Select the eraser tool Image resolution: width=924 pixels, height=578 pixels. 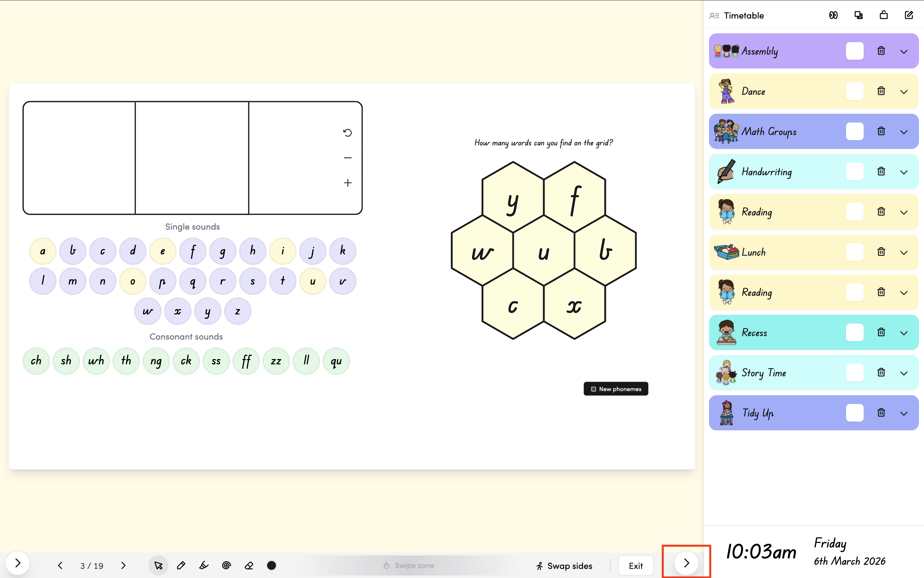[249, 565]
